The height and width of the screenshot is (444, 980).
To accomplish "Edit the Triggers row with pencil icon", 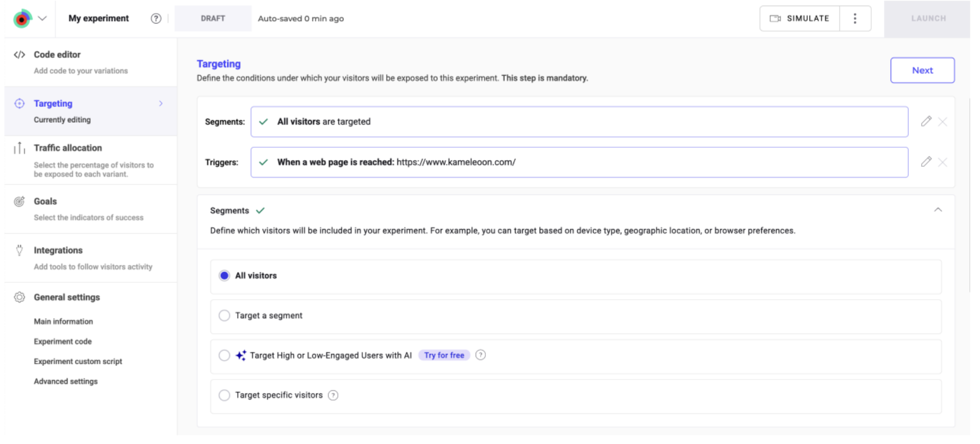I will point(926,162).
